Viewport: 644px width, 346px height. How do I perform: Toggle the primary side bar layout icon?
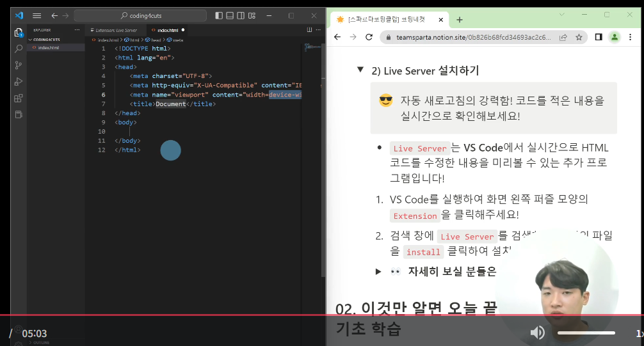click(x=219, y=15)
